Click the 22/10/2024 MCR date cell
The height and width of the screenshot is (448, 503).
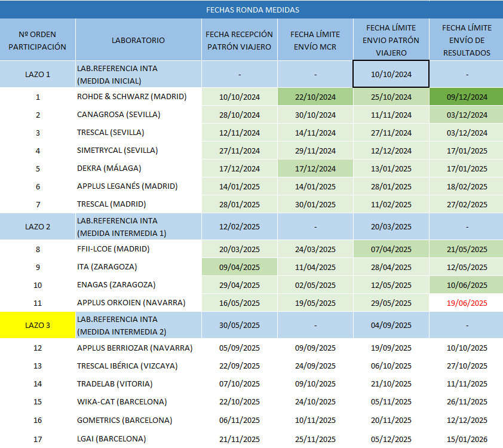click(x=315, y=97)
